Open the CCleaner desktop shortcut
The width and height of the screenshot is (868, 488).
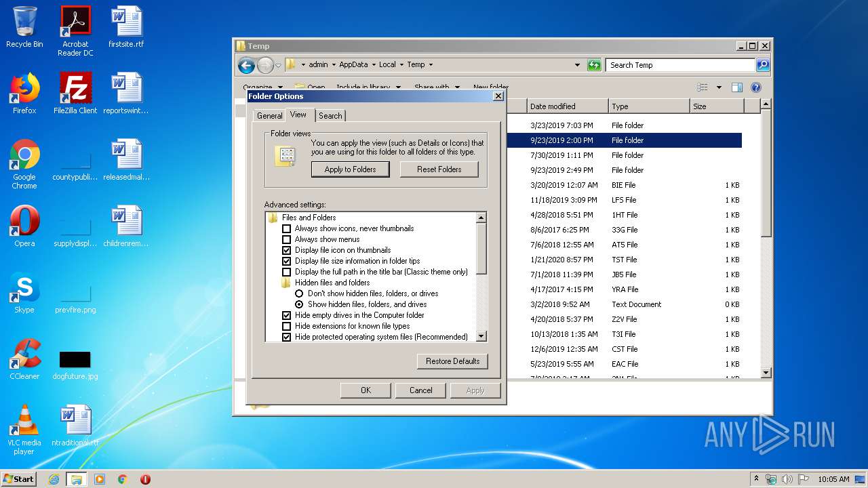[x=24, y=359]
